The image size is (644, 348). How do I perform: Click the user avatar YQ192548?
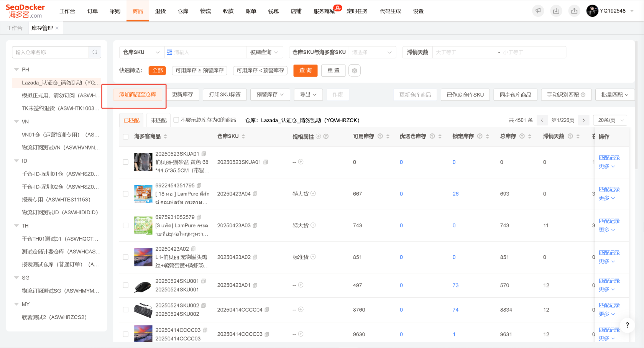(592, 11)
